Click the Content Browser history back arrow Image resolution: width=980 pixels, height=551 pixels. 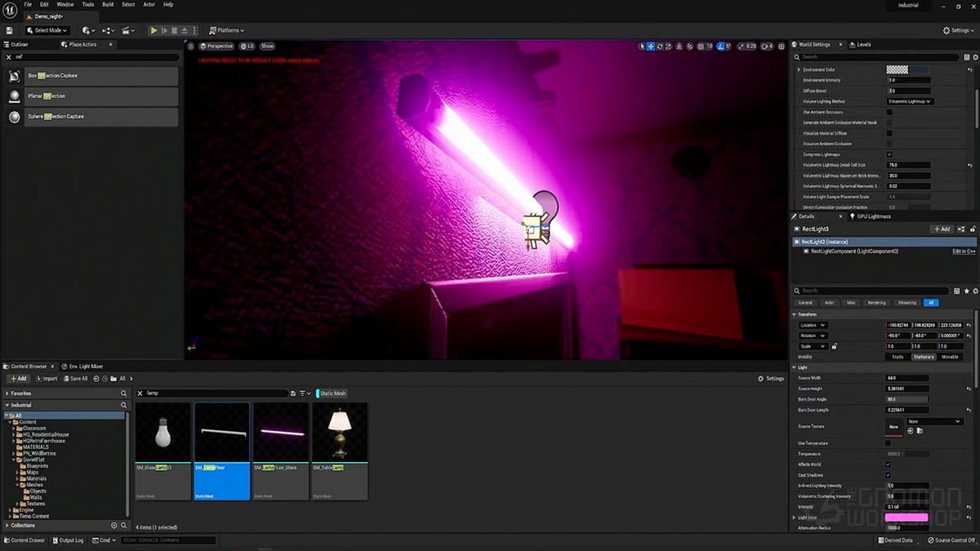(x=96, y=379)
